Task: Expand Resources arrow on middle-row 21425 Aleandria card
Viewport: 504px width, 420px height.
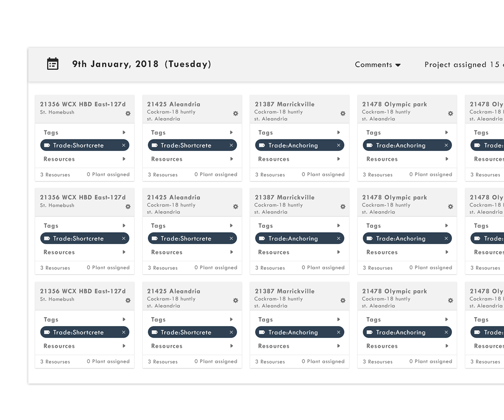Action: 231,252
